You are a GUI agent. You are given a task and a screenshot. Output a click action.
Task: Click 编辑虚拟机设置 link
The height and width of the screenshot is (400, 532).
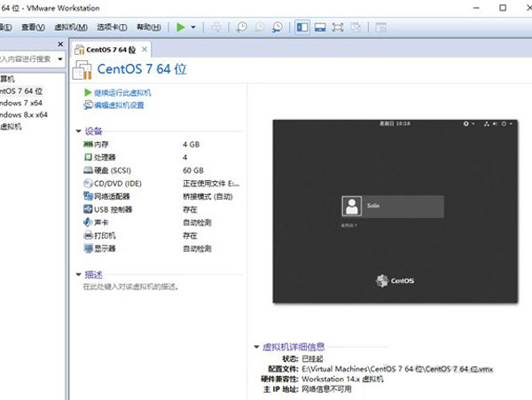point(119,106)
